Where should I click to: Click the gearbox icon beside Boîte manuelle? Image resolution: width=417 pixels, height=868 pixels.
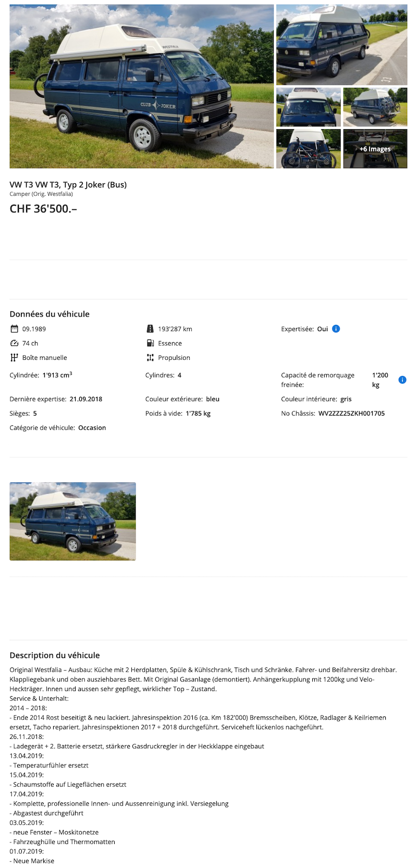[14, 358]
